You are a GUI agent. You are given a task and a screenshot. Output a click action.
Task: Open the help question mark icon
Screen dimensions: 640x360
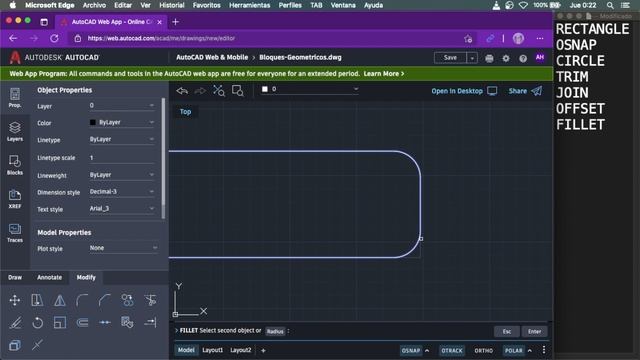click(x=523, y=58)
